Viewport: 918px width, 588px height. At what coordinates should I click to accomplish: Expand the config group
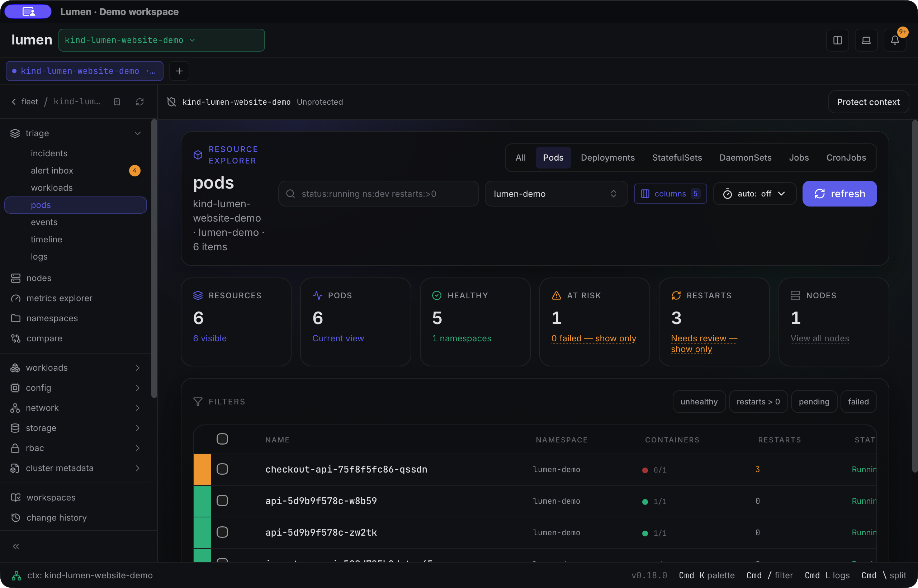(76, 388)
